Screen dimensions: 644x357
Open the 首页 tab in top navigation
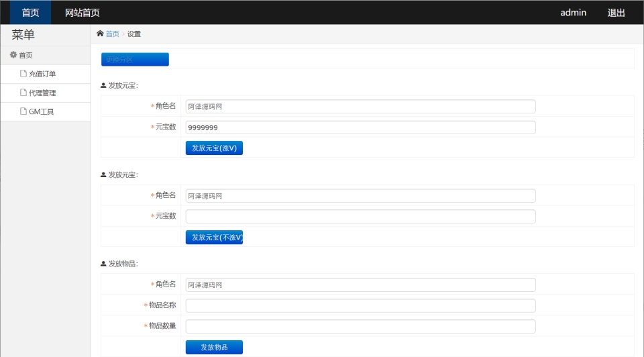pos(30,13)
